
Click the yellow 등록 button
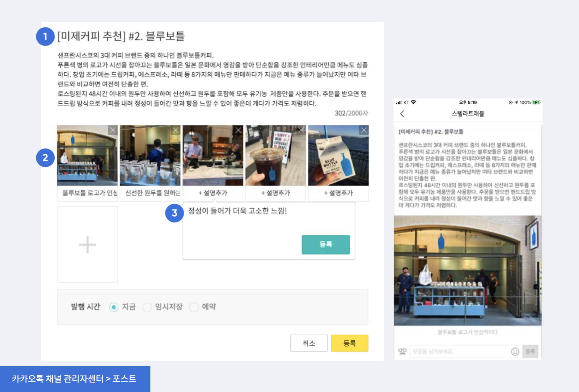[349, 343]
